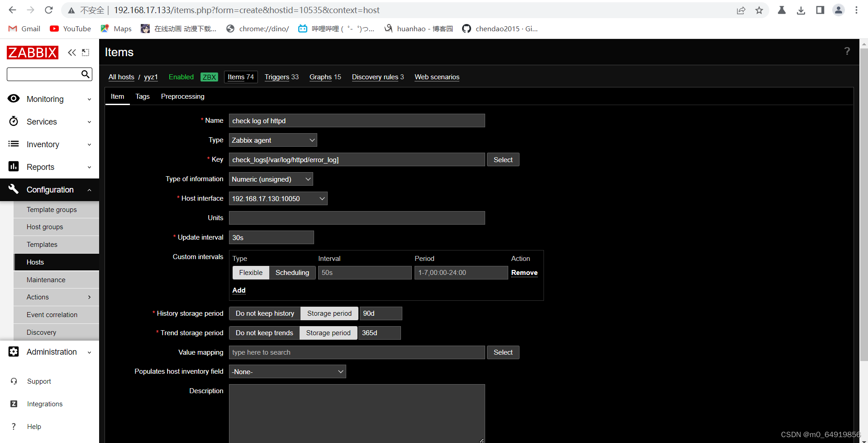Choose Do not keep trends

click(x=264, y=333)
